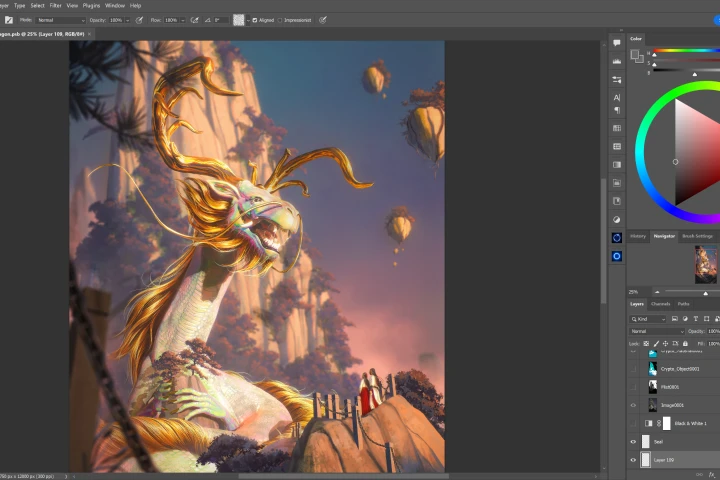Hide the Layer 109 layer
This screenshot has height=480, width=720.
pos(633,460)
